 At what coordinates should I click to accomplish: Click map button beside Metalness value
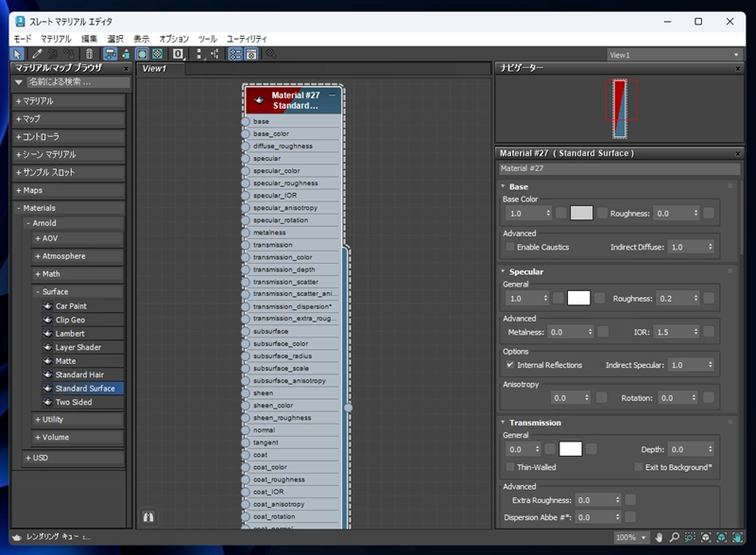tap(603, 332)
